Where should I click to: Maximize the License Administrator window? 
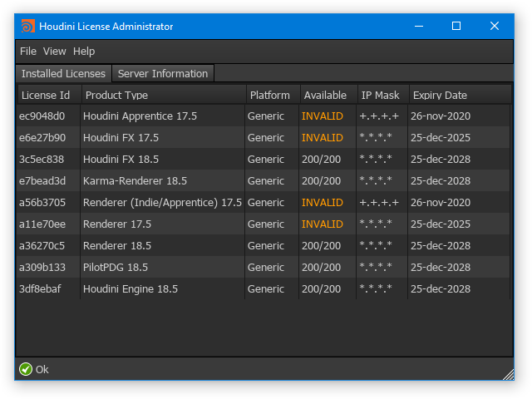click(x=456, y=26)
